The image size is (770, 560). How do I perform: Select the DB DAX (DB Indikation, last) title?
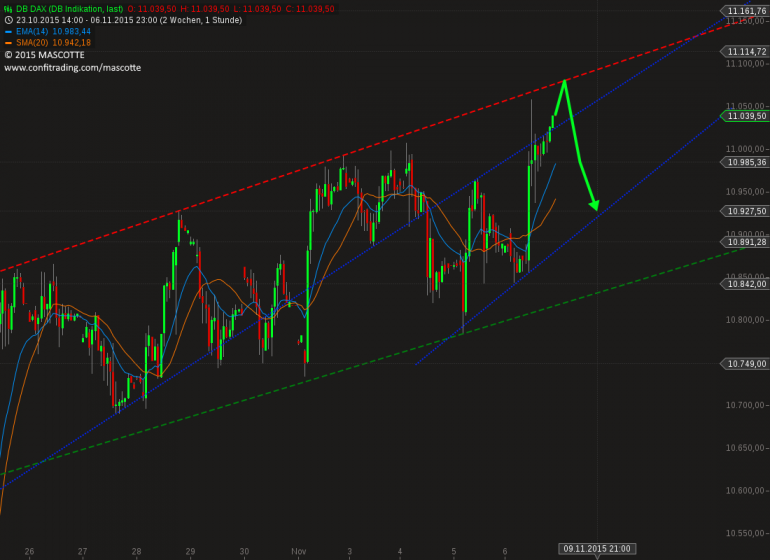pos(69,9)
